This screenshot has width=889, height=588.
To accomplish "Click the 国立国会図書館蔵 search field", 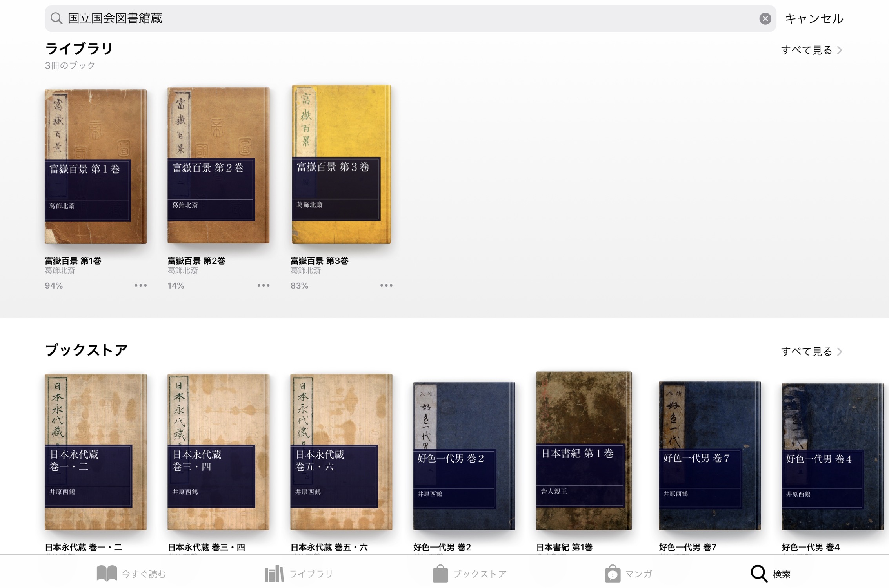I will (x=410, y=18).
